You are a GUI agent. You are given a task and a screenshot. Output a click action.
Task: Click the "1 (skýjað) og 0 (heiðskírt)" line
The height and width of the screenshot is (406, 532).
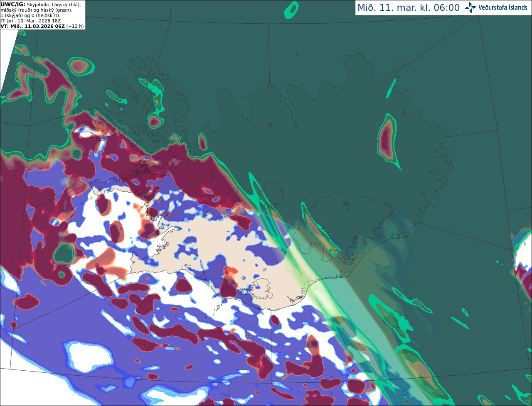click(x=30, y=15)
